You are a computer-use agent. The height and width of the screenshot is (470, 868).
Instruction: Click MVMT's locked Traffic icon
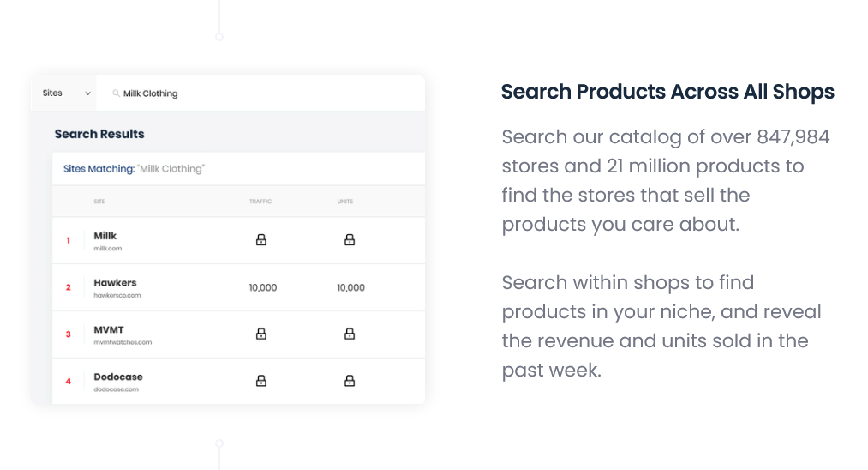pyautogui.click(x=261, y=334)
